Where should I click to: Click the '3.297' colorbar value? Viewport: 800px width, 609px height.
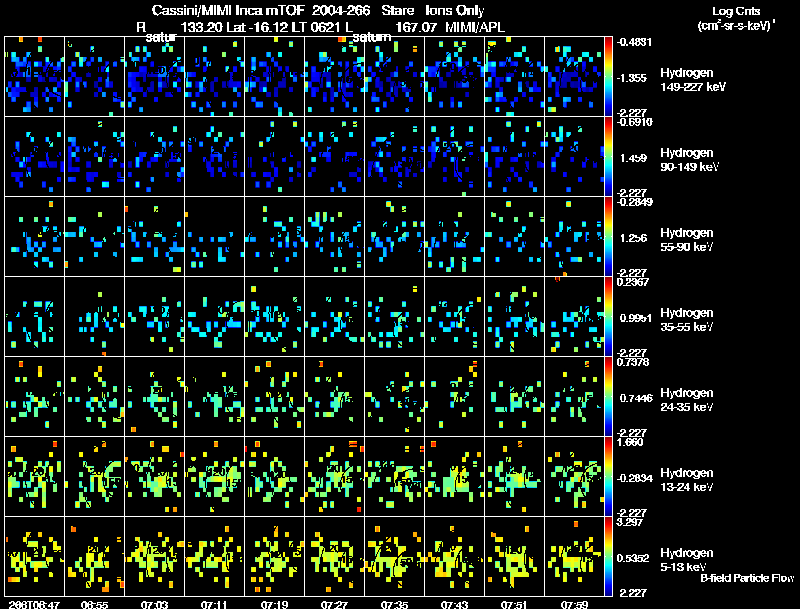630,522
